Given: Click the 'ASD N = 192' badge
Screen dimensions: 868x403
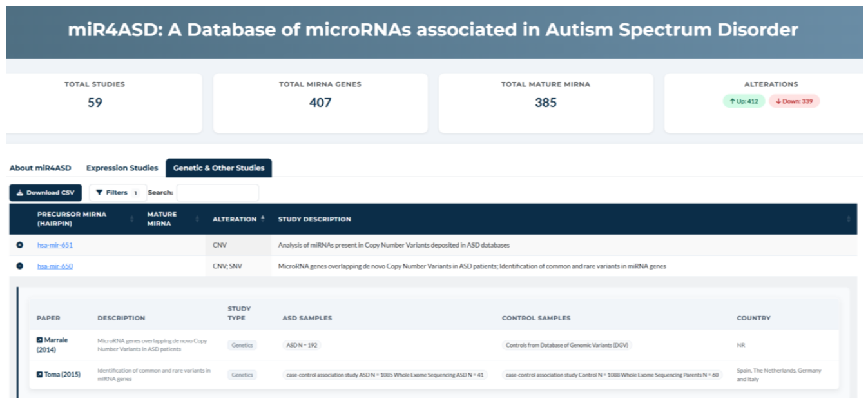Looking at the screenshot, I should tap(302, 345).
